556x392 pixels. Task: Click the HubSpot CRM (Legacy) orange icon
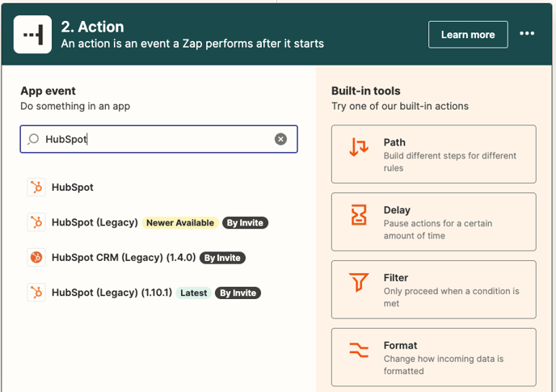(36, 258)
